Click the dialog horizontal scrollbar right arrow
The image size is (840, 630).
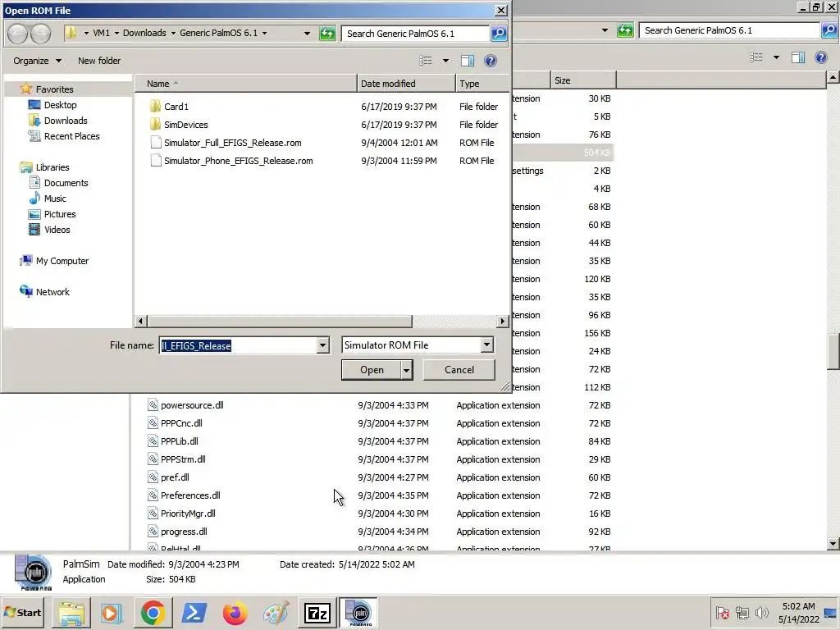pyautogui.click(x=503, y=322)
